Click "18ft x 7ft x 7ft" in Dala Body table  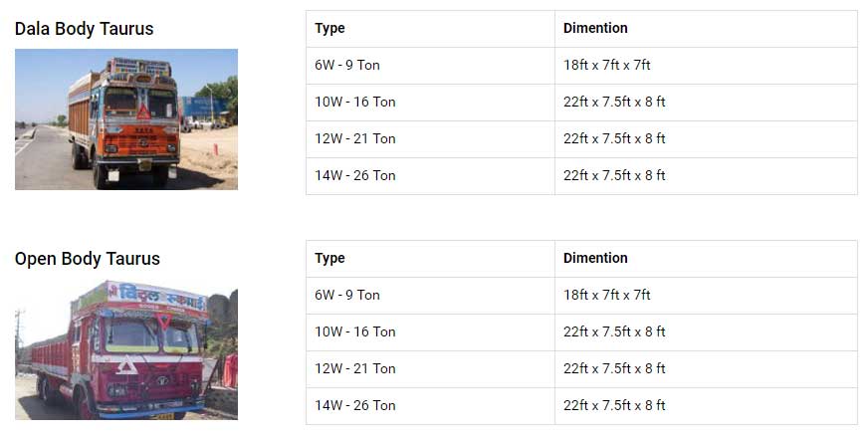(606, 66)
